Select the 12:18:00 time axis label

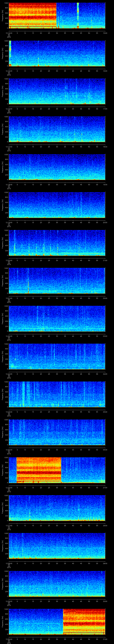pyautogui.click(x=9, y=184)
